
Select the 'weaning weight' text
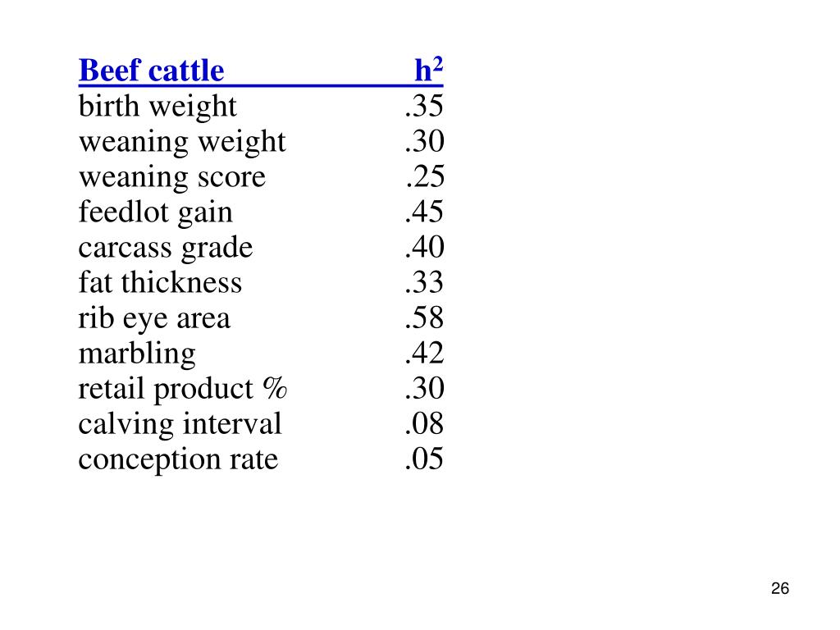point(182,142)
